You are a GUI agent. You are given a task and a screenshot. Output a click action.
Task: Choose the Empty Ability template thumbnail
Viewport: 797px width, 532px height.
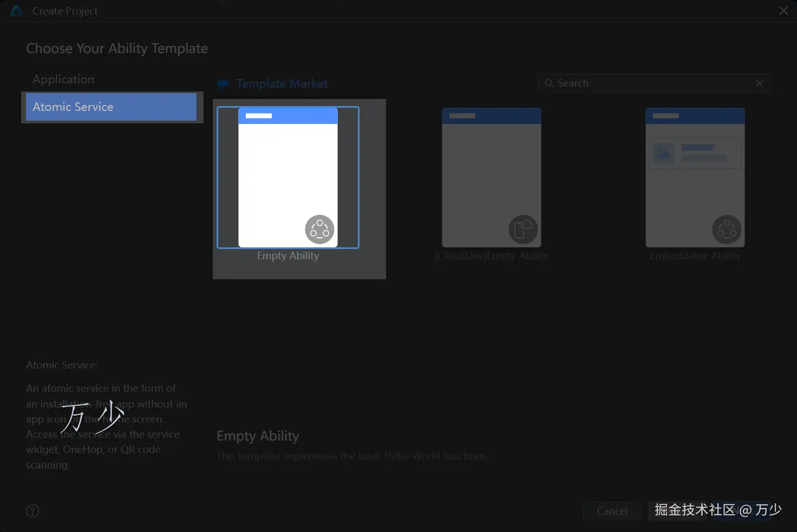coord(288,178)
